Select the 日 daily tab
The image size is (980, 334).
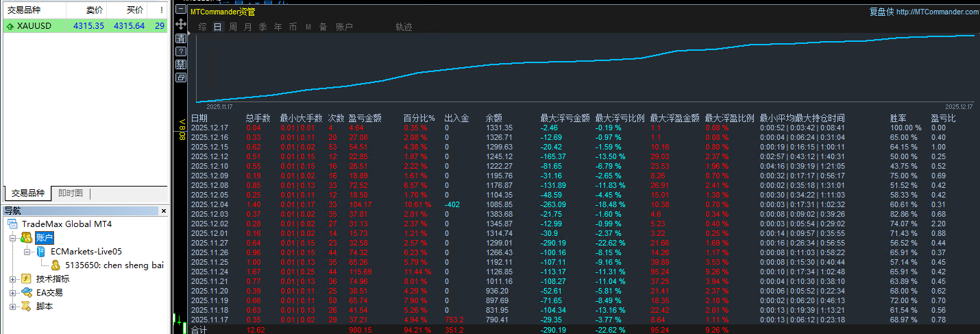tap(218, 27)
